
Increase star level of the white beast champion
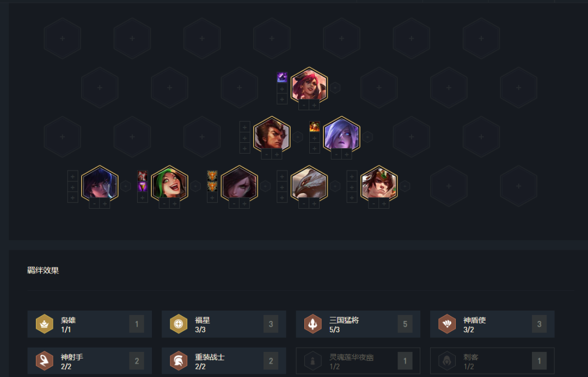314,204
